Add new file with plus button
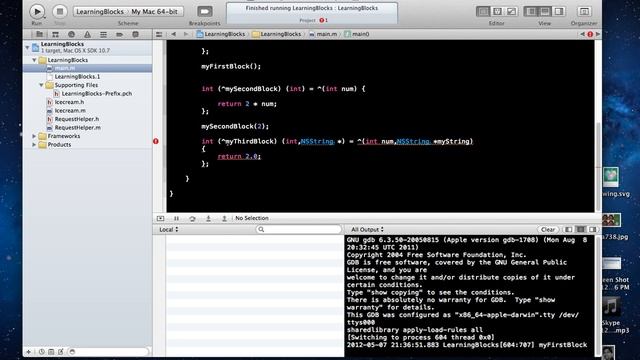 [x=28, y=352]
